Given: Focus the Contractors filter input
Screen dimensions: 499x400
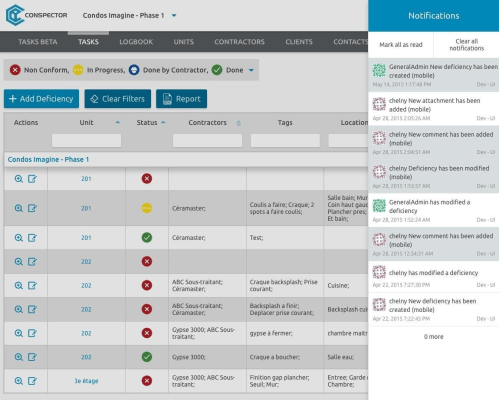Looking at the screenshot, I should (207, 141).
